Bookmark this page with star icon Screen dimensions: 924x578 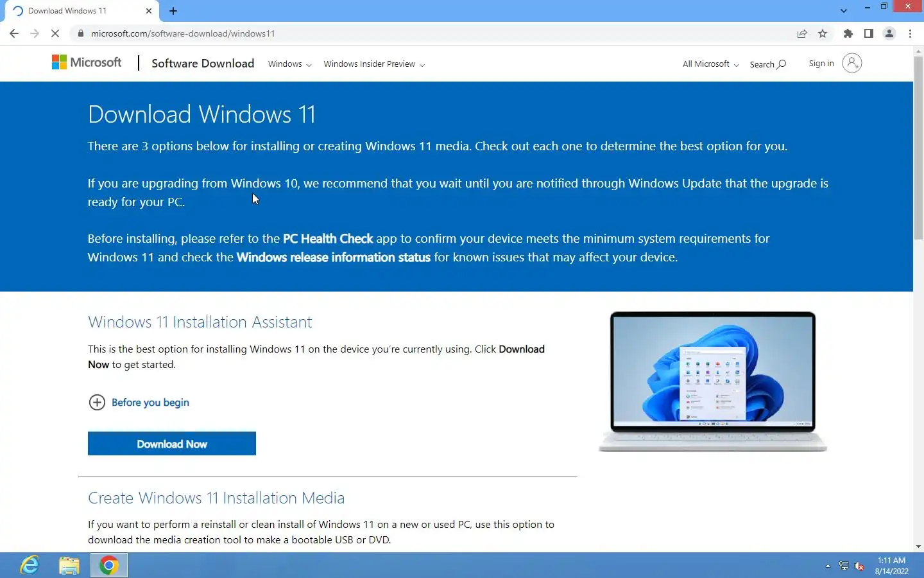pyautogui.click(x=823, y=33)
